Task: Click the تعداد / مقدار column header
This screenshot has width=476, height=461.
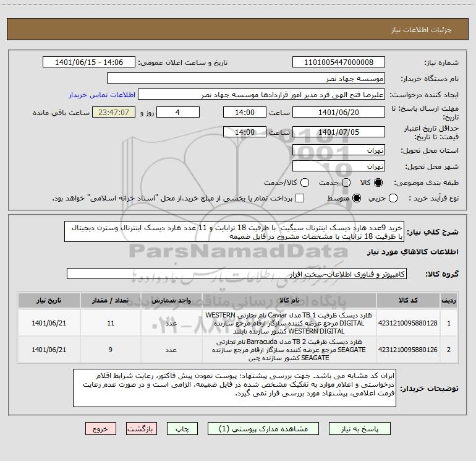Action: point(111,300)
